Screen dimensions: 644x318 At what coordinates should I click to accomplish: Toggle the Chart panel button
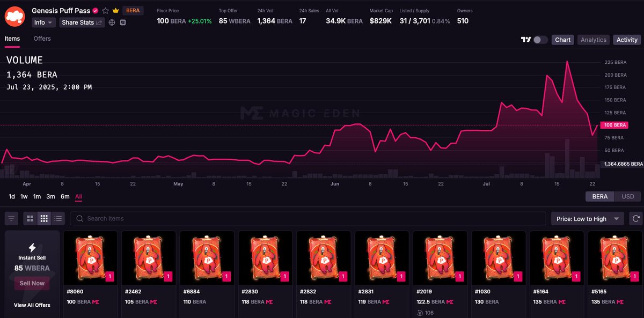pyautogui.click(x=563, y=40)
